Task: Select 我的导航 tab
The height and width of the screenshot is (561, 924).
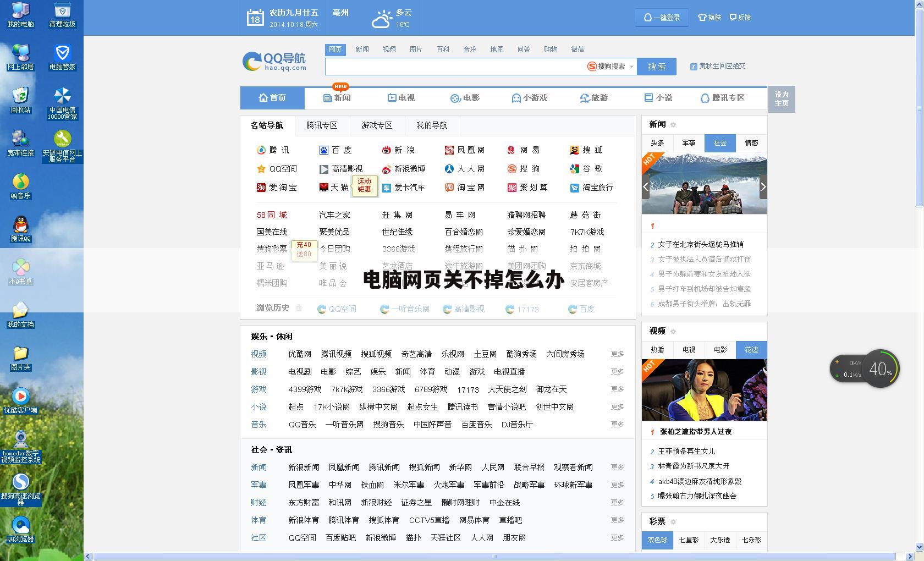Action: (x=432, y=125)
